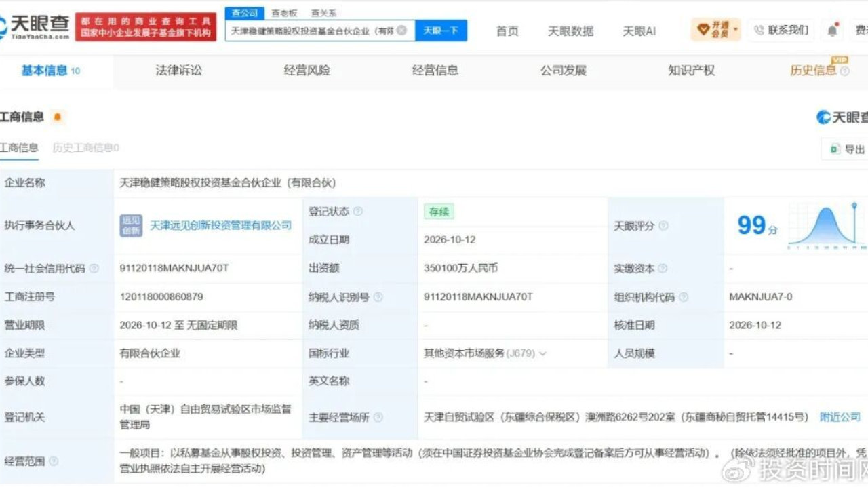The width and height of the screenshot is (868, 487).
Task: Click the Tianyancha logo
Action: (x=35, y=26)
